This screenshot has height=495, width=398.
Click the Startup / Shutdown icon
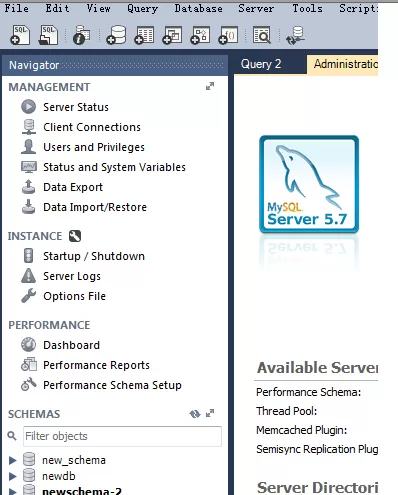coord(29,256)
